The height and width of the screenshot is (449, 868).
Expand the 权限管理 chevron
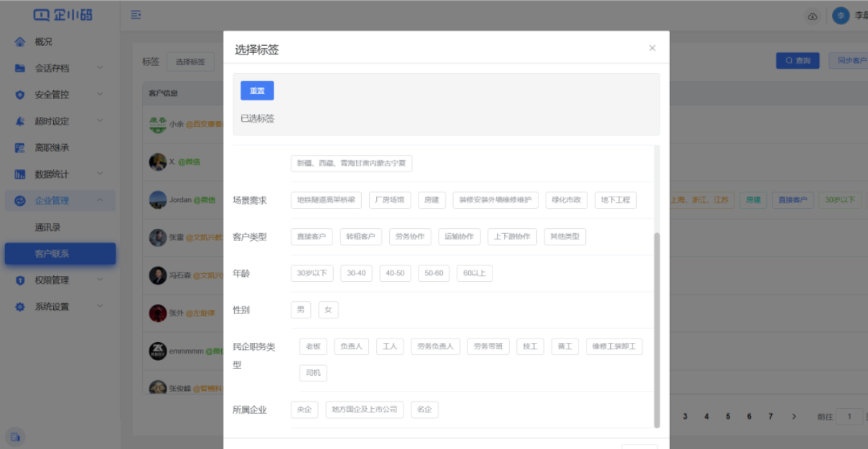pos(100,280)
